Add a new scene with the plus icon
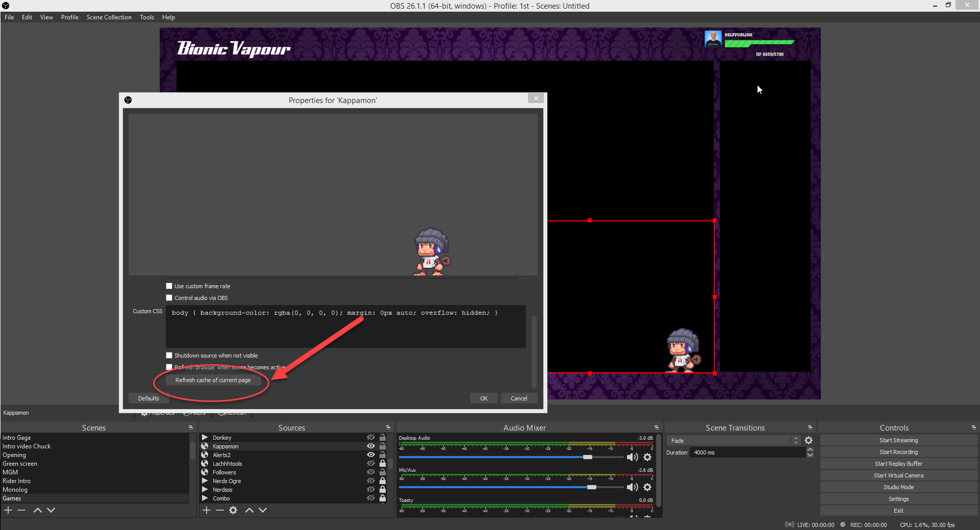This screenshot has width=980, height=530. tap(8, 510)
